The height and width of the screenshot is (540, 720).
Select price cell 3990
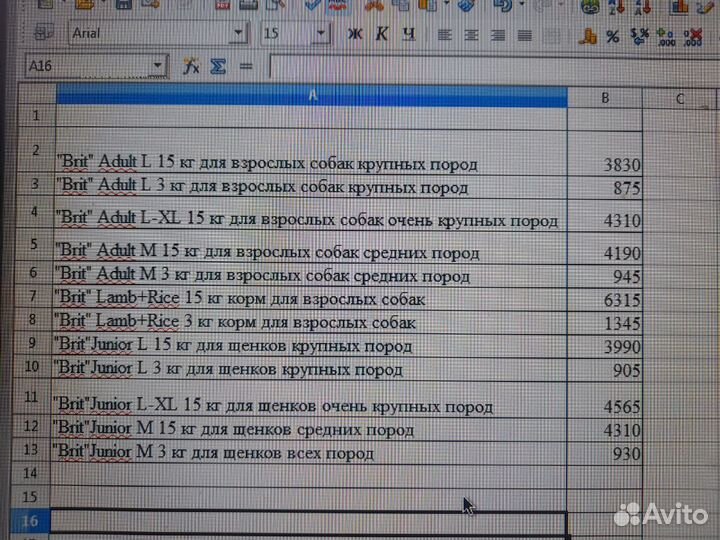point(604,346)
